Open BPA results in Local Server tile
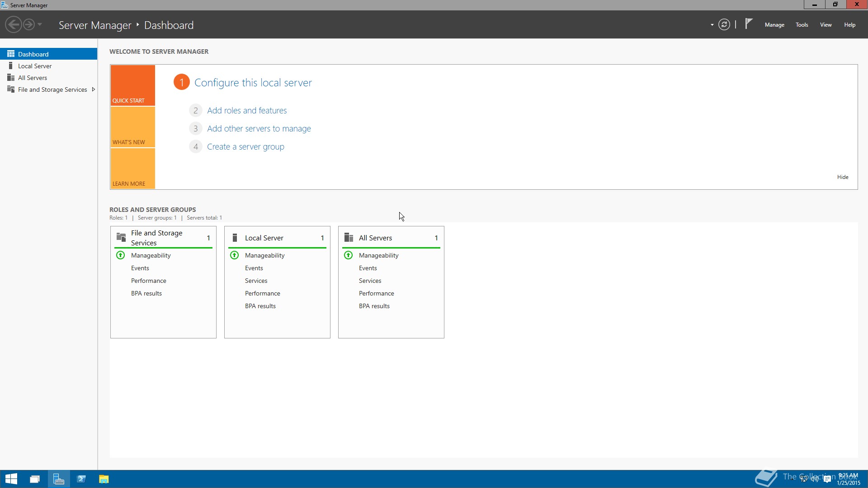The height and width of the screenshot is (488, 868). click(260, 306)
